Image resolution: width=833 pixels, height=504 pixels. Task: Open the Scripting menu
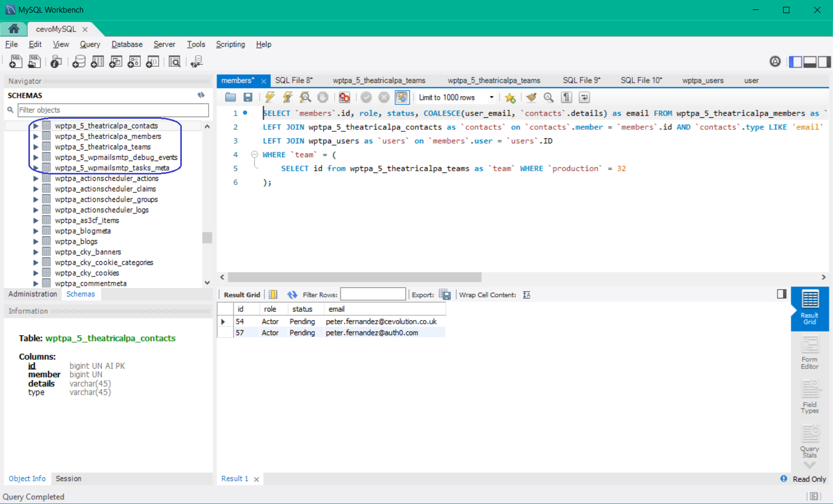click(230, 44)
